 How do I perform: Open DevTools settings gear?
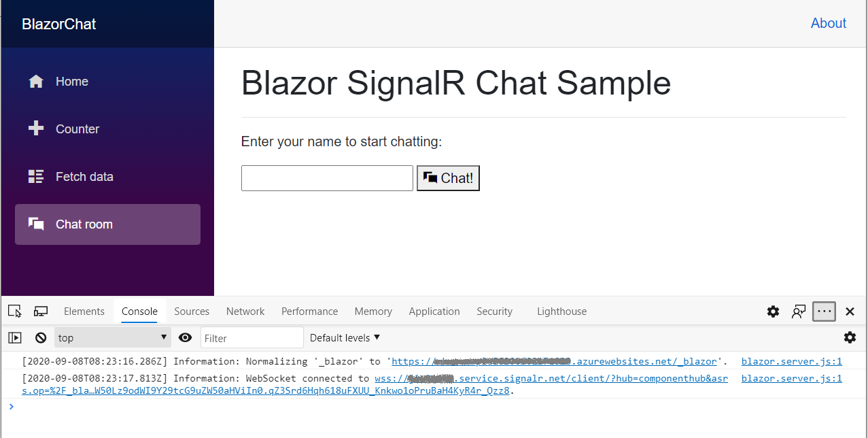click(x=773, y=311)
